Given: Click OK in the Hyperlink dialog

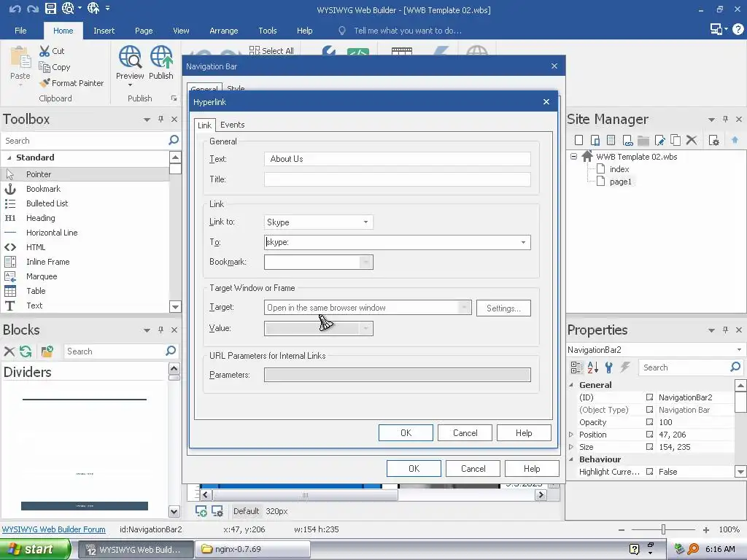Looking at the screenshot, I should click(x=406, y=433).
